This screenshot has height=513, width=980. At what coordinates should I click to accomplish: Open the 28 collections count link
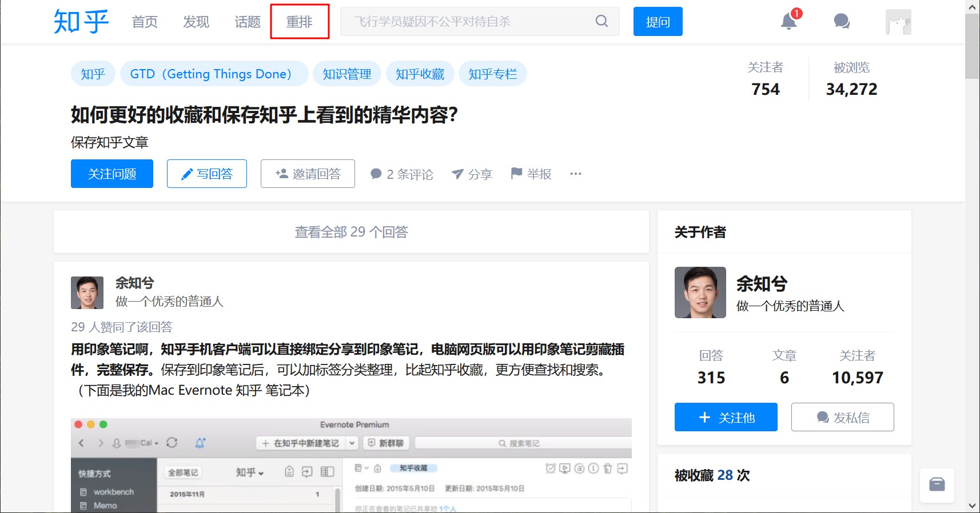coord(725,475)
